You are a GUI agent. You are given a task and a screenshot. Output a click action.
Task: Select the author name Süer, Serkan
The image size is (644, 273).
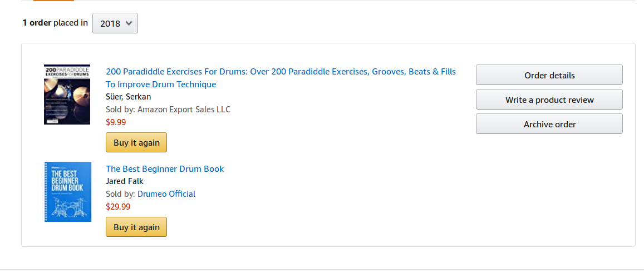(x=129, y=97)
